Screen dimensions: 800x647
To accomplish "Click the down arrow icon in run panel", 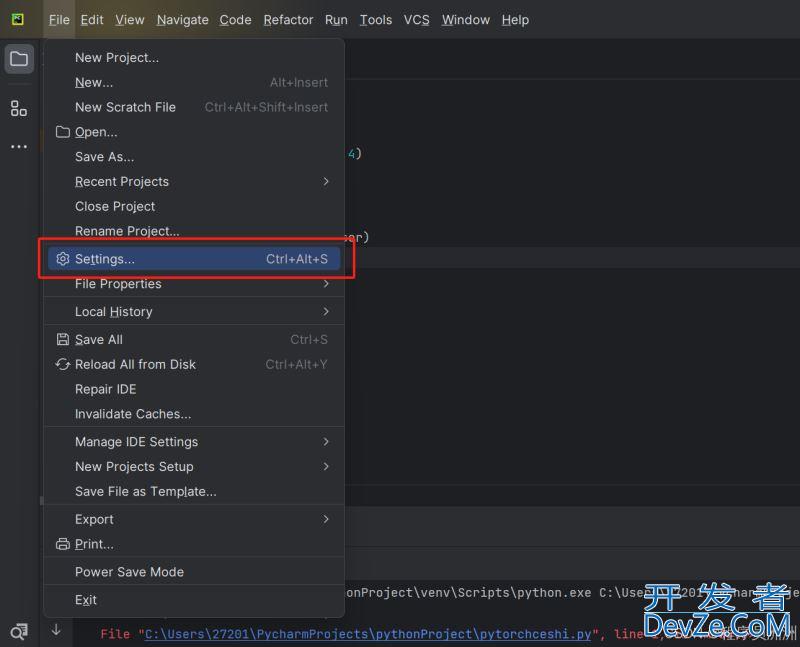I will pyautogui.click(x=56, y=630).
